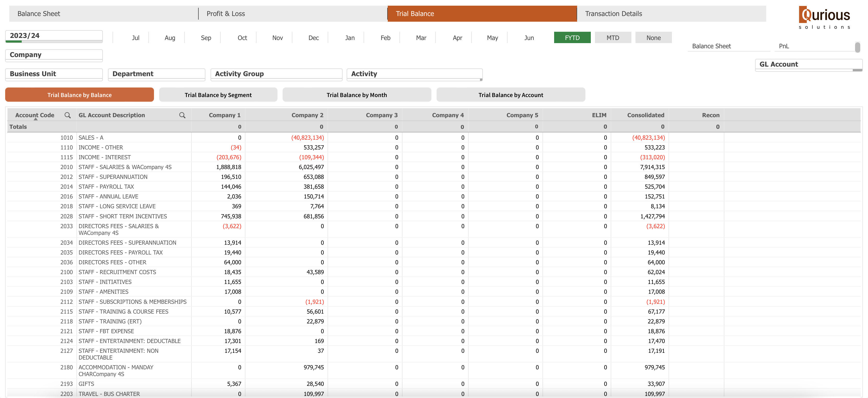This screenshot has width=868, height=398.
Task: Filter by the month Sep
Action: [206, 38]
